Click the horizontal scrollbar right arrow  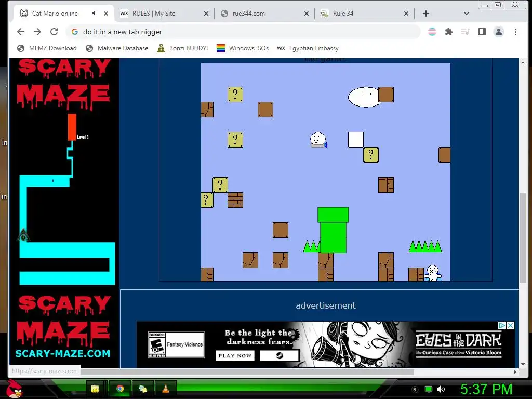[515, 372]
